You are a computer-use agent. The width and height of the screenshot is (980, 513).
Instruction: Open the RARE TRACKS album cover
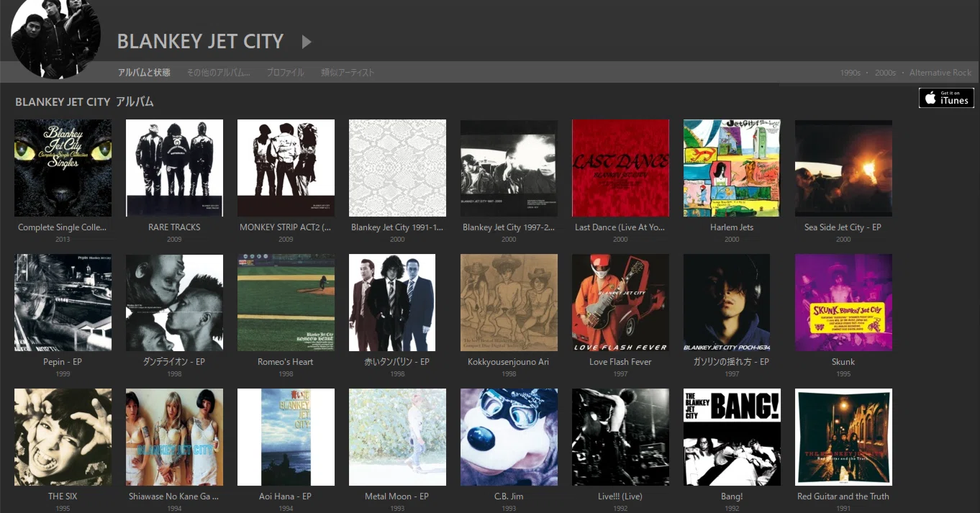click(x=174, y=168)
